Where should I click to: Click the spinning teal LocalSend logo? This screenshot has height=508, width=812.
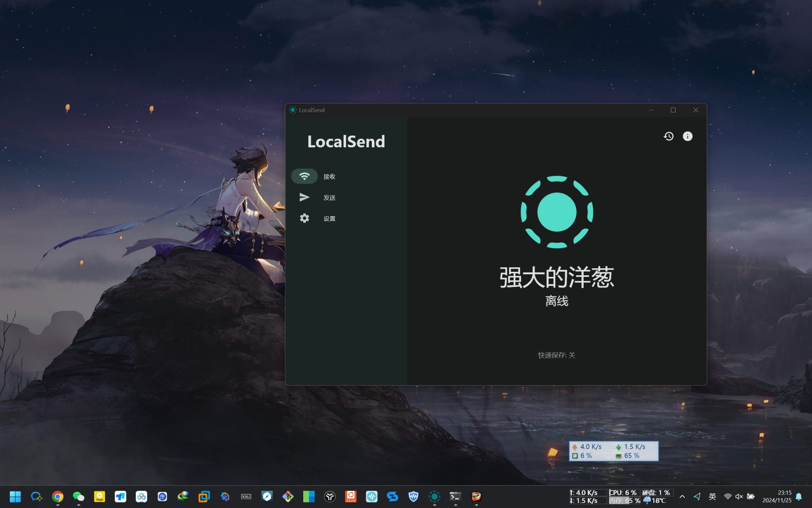point(557,212)
